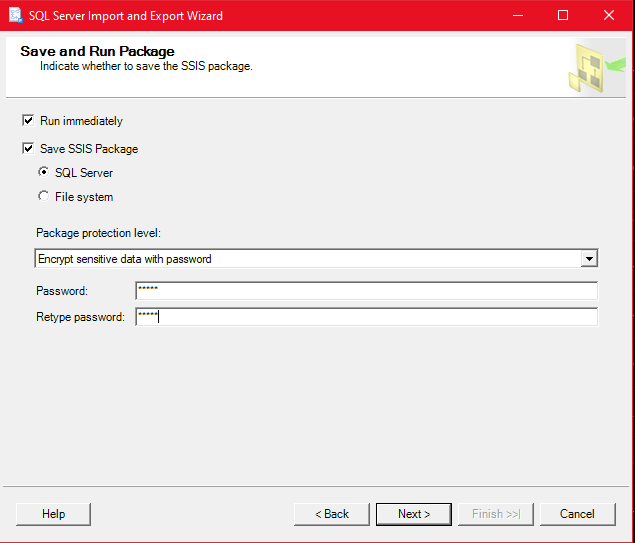Click the Save and Run Package heading
635x543 pixels.
[97, 51]
